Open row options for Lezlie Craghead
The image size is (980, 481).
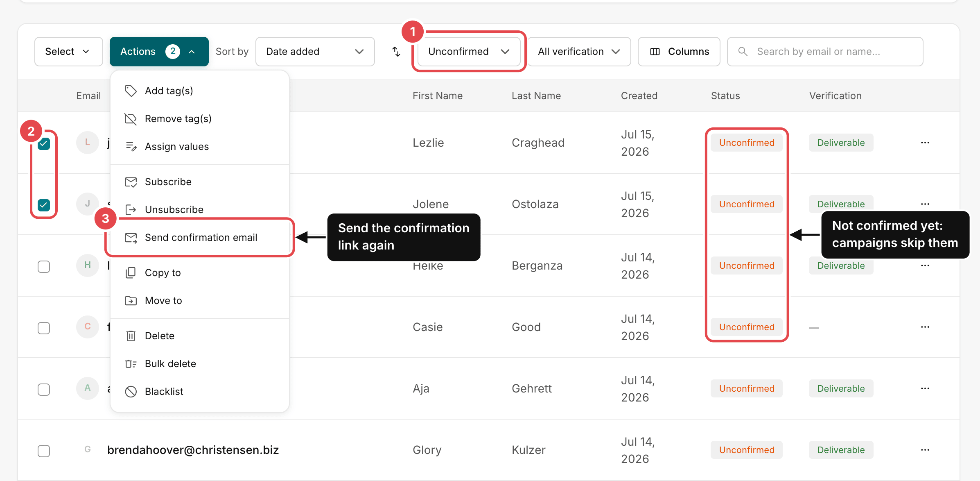[x=925, y=143]
